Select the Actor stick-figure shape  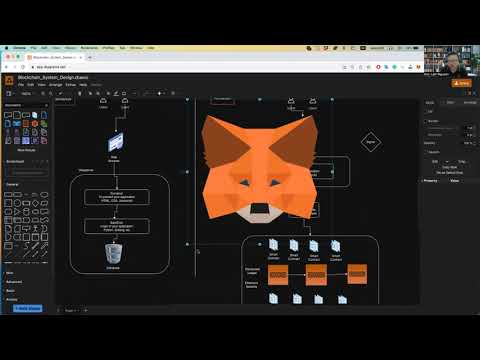35,229
